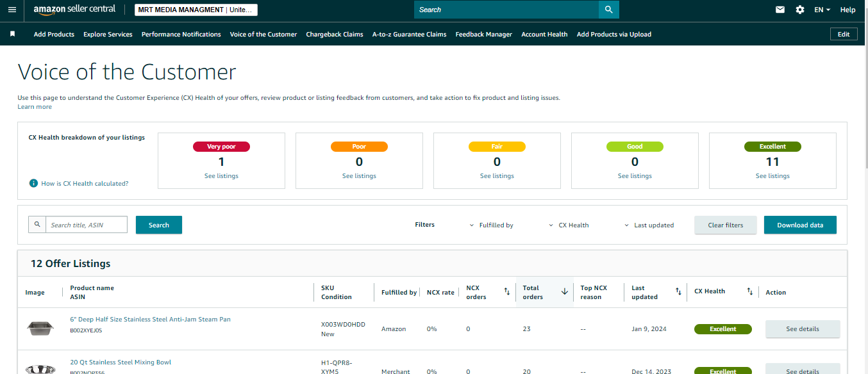The image size is (868, 374).
Task: Open Voice of the Customer menu item
Action: click(x=263, y=34)
